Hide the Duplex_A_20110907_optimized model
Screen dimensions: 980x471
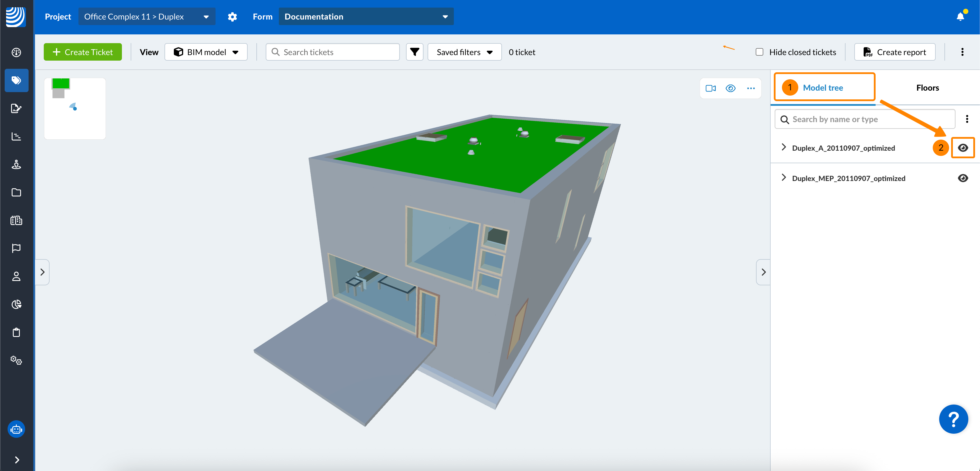963,147
